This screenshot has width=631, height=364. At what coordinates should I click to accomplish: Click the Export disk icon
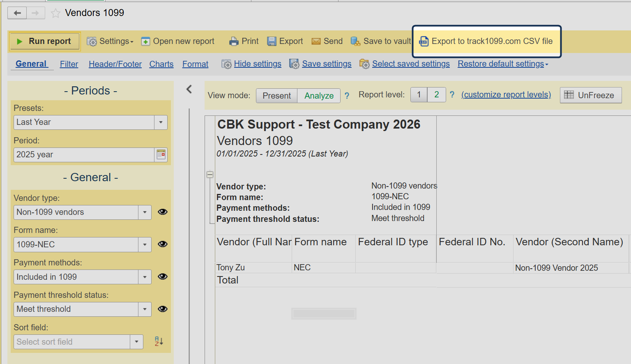coord(272,41)
